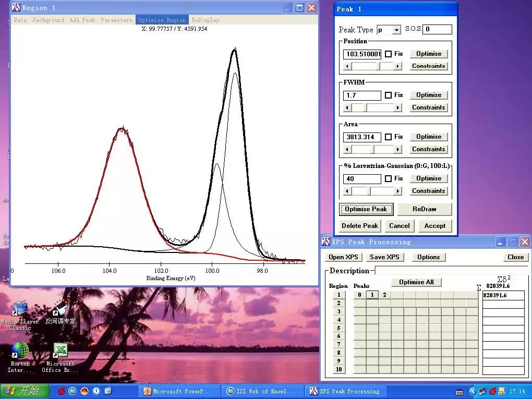Click Area slider left arrow

pos(347,149)
